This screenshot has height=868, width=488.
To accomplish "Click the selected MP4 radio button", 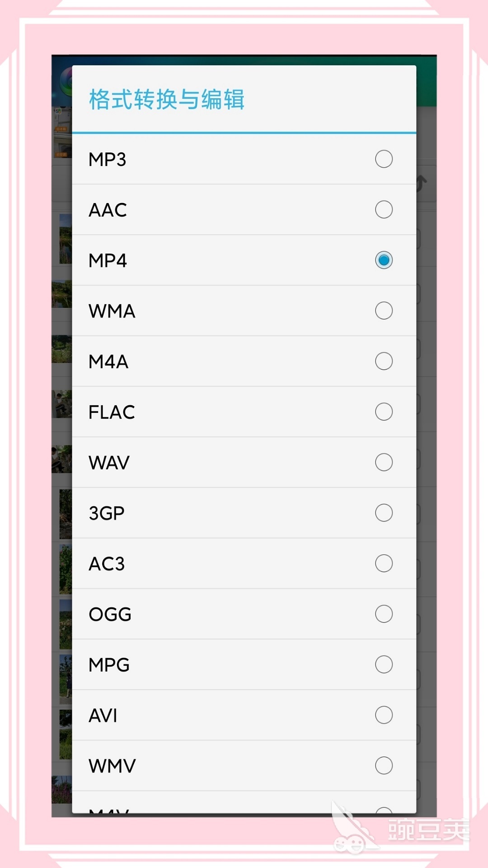I will [x=384, y=260].
